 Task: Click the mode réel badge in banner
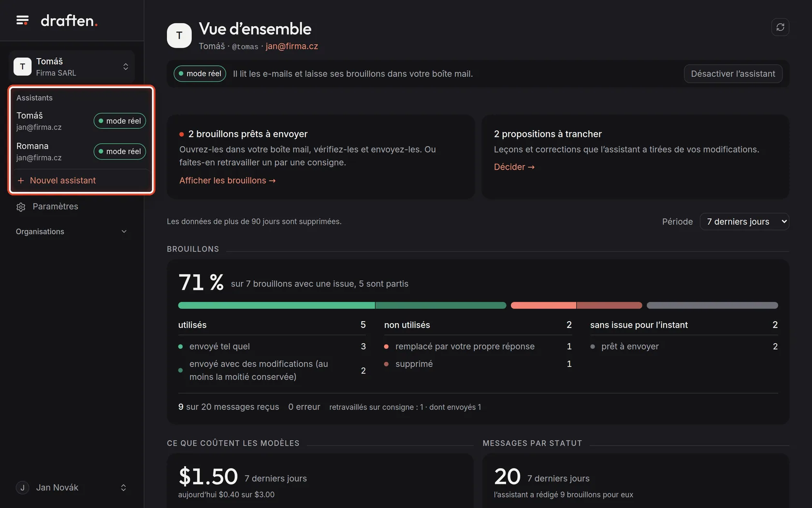point(200,74)
